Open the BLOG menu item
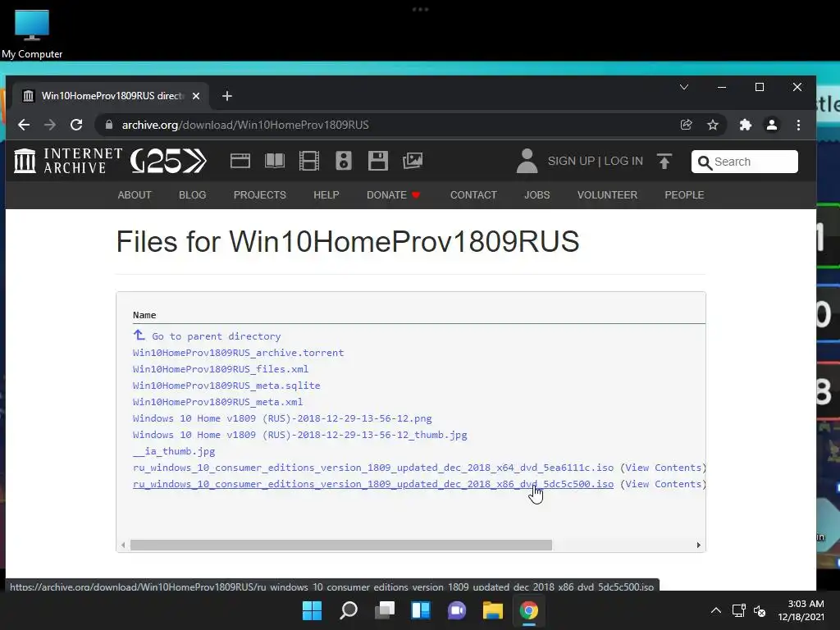 [192, 195]
